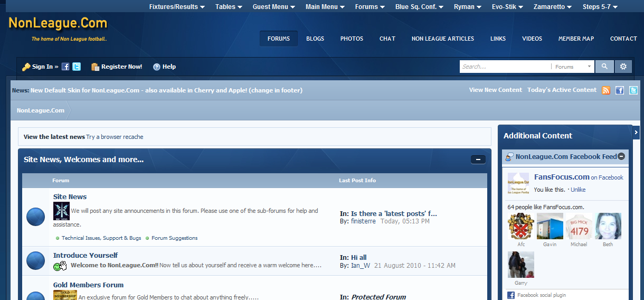644x300 pixels.
Task: Open Facebook icon beside RSS feed
Action: pyautogui.click(x=620, y=90)
